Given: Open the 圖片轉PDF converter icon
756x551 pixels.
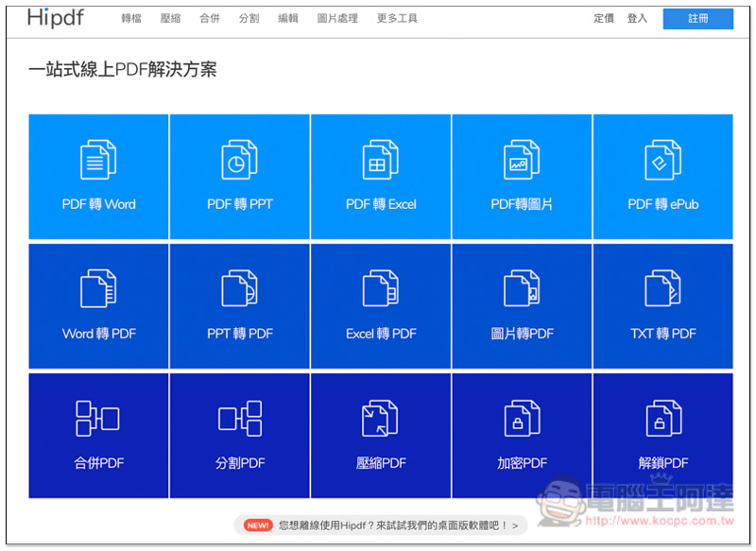Looking at the screenshot, I should (x=522, y=288).
